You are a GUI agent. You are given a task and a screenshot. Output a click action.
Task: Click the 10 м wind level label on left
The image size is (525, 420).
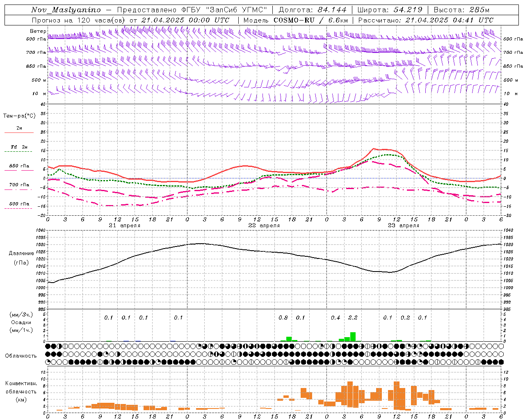pyautogui.click(x=39, y=94)
